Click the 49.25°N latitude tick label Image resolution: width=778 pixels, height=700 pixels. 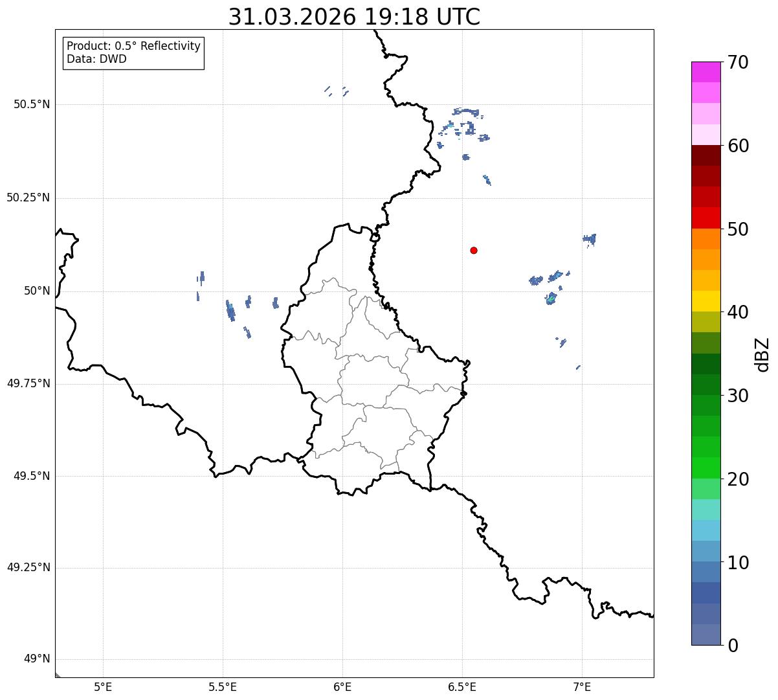pos(28,568)
